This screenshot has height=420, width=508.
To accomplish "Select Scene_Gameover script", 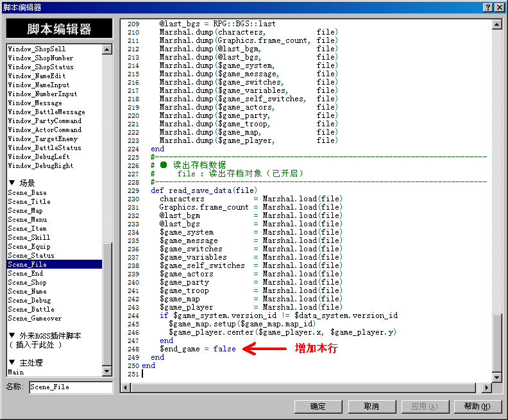I will (x=35, y=319).
